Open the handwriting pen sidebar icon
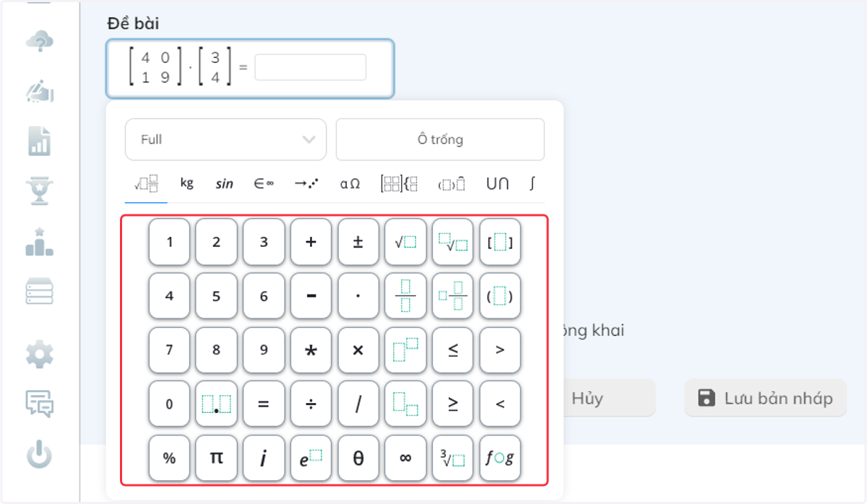The image size is (867, 504). click(40, 91)
